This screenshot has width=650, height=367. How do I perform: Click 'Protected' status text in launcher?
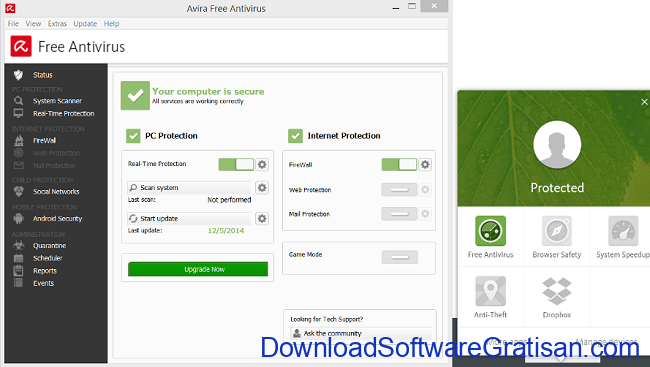point(557,188)
